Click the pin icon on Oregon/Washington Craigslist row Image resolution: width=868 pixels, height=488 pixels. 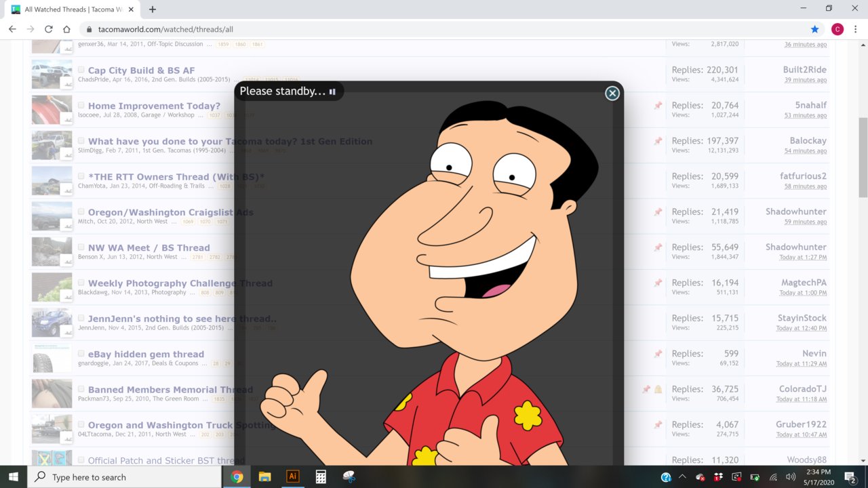(x=658, y=212)
